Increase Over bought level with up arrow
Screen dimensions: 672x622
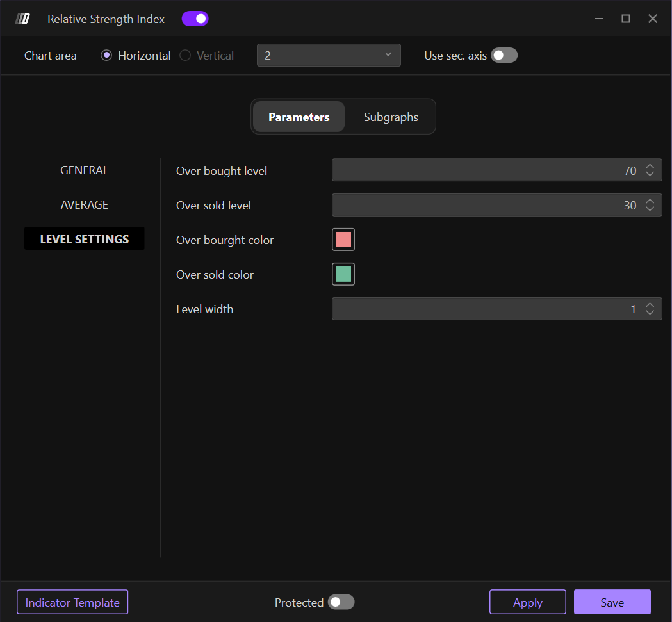coord(650,167)
